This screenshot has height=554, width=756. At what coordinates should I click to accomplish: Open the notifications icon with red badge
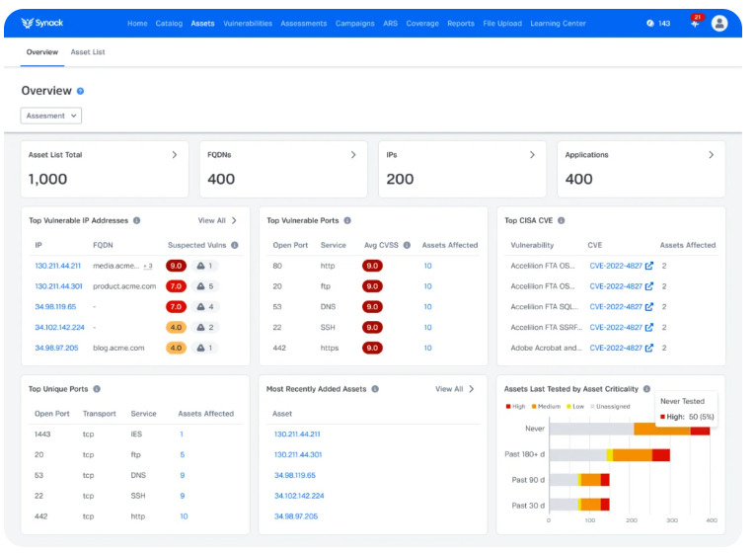[x=695, y=23]
